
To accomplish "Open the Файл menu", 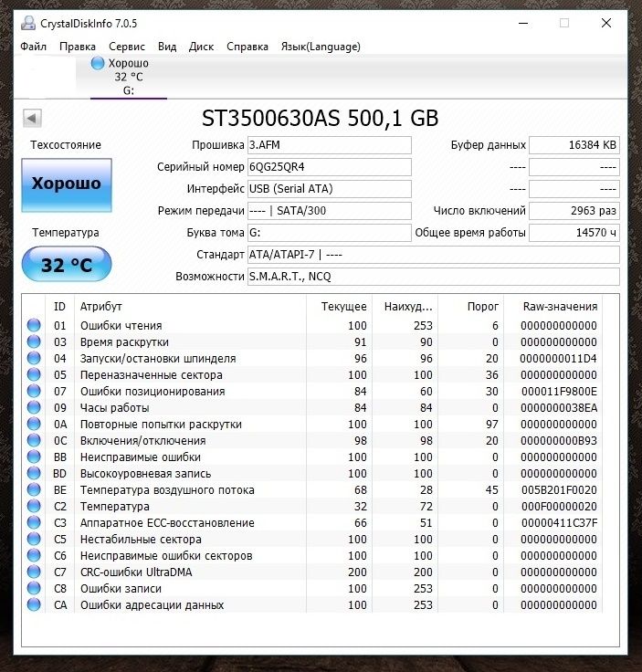I will pos(34,47).
